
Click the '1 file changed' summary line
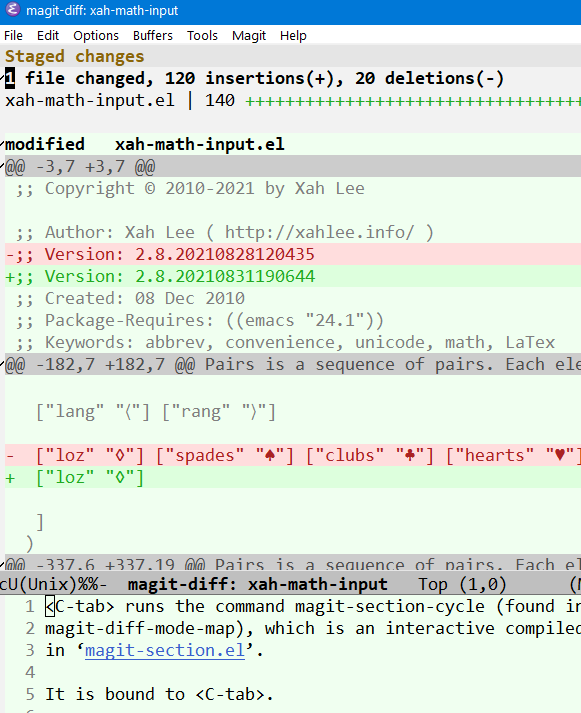pyautogui.click(x=254, y=78)
